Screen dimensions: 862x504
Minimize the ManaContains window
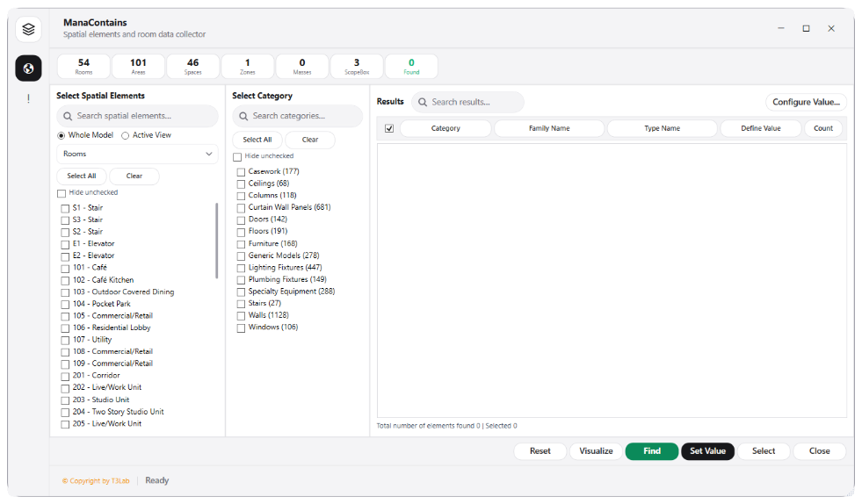click(780, 29)
